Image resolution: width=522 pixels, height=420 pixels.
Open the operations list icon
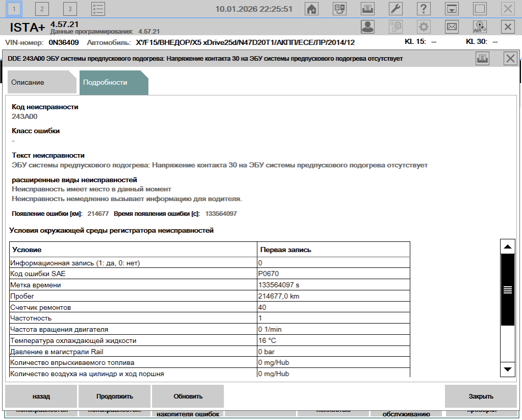tap(98, 9)
